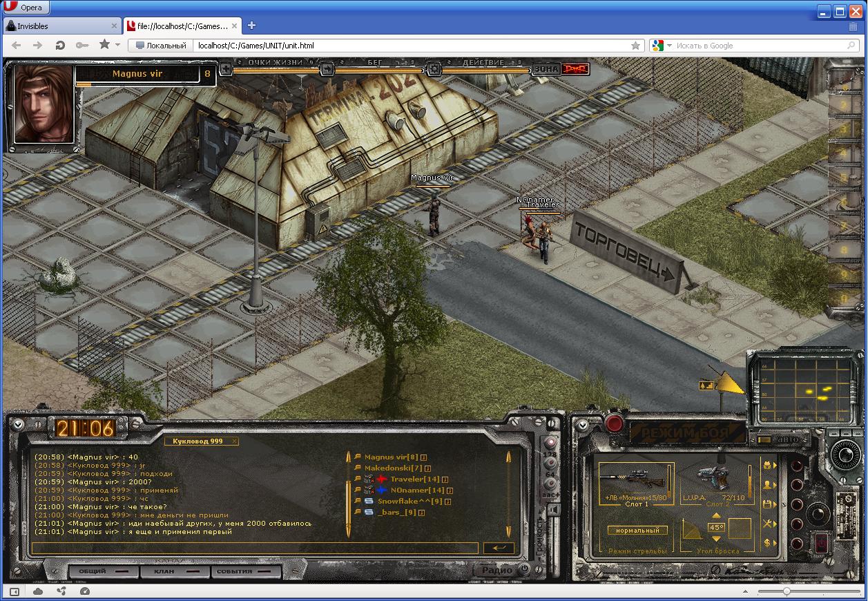Increase the throw angle with up arrow
Screen dimensions: 868x601
tap(716, 516)
